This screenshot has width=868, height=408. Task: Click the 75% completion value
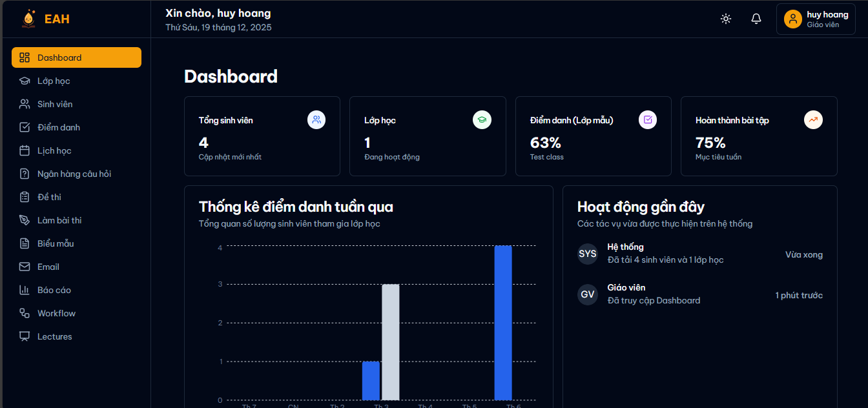pyautogui.click(x=710, y=143)
